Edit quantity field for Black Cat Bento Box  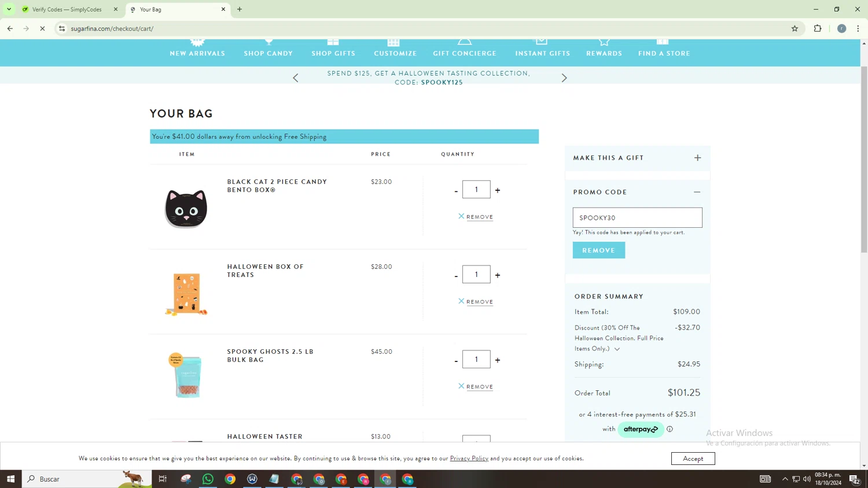[476, 190]
